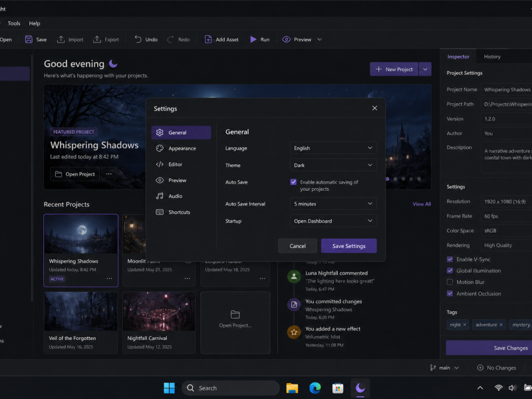532x399 pixels.
Task: Enable the Motion Blur checkbox
Action: tap(450, 282)
